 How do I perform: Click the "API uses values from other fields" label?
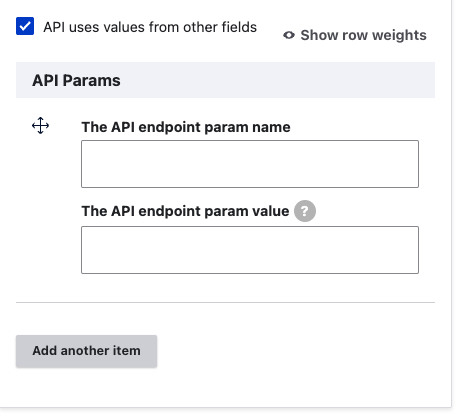150,27
